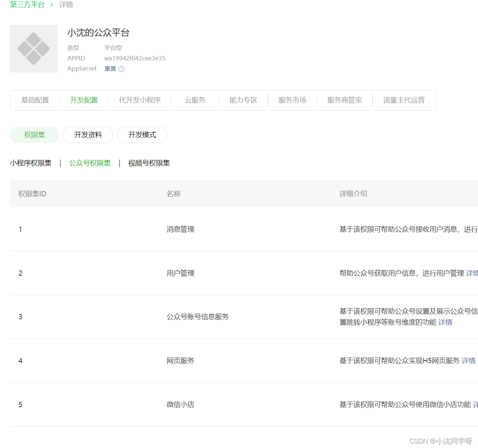
Task: Open the 服务商管家 tab
Action: pyautogui.click(x=345, y=100)
